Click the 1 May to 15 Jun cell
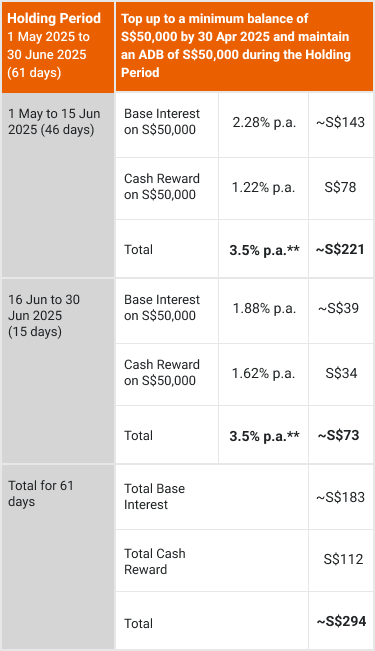 pyautogui.click(x=58, y=185)
